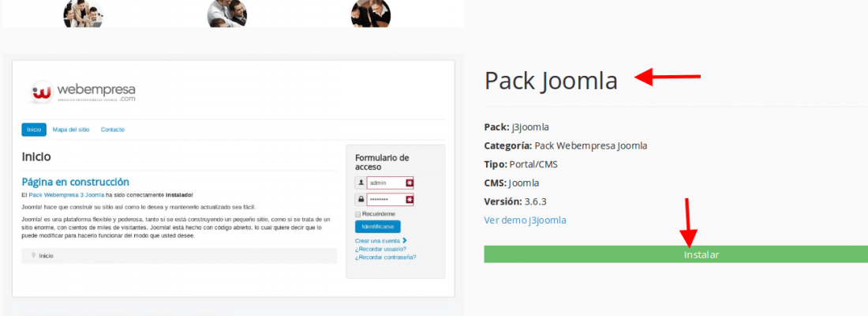The height and width of the screenshot is (316, 868).
Task: Click the user icon beside admin field
Action: click(x=361, y=183)
